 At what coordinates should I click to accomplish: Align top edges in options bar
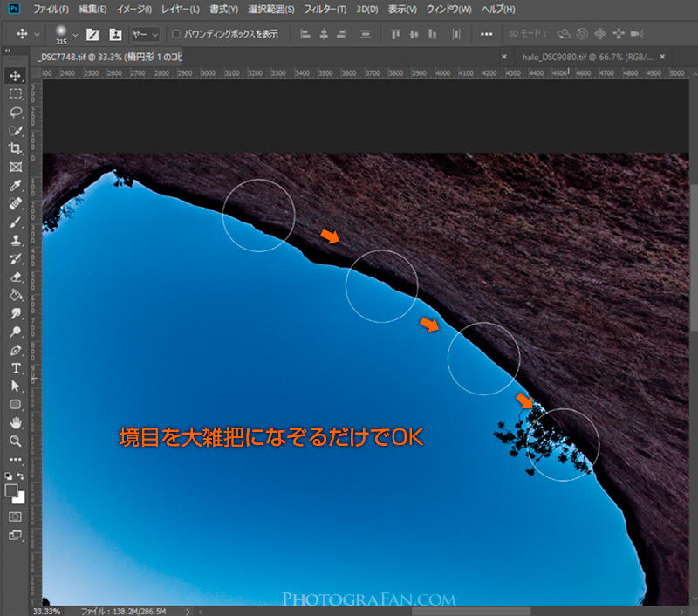(395, 34)
